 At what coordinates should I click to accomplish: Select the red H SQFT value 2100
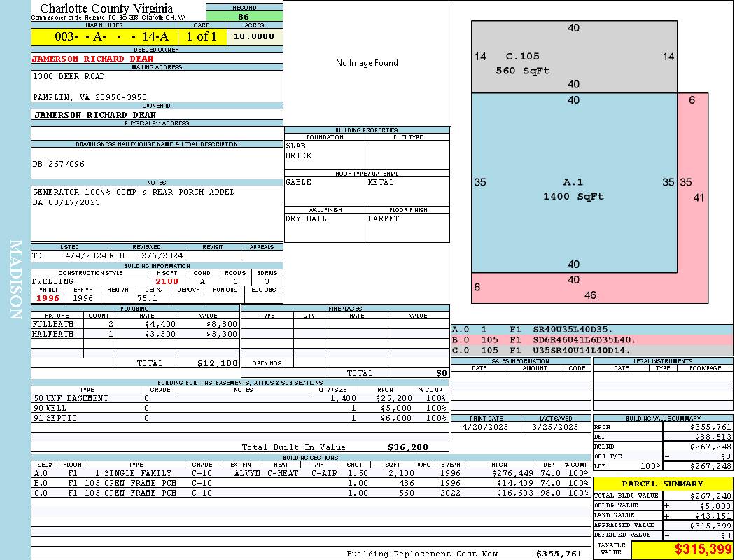(x=167, y=281)
